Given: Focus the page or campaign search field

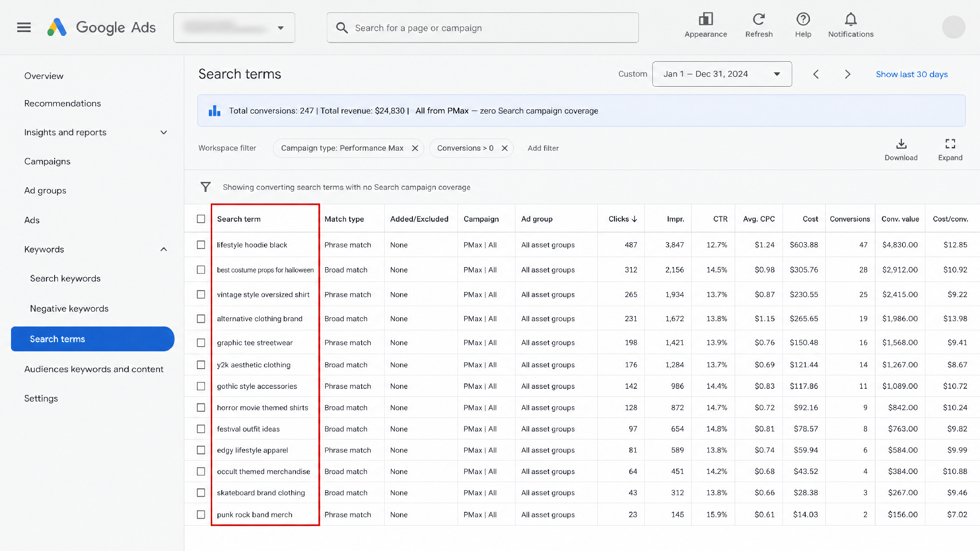Looking at the screenshot, I should [483, 28].
